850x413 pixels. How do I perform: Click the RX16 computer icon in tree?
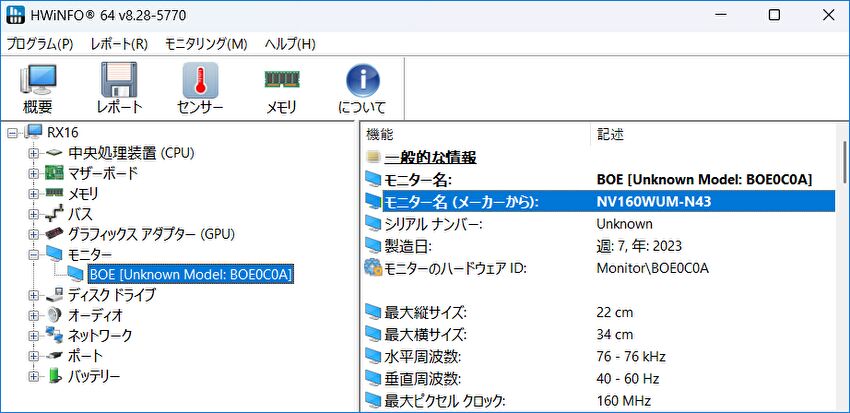click(34, 133)
